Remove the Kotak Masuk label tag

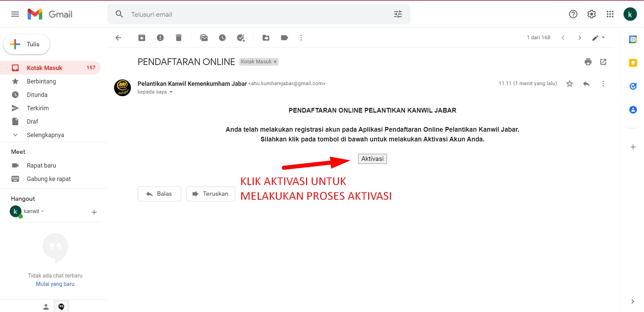tap(275, 62)
